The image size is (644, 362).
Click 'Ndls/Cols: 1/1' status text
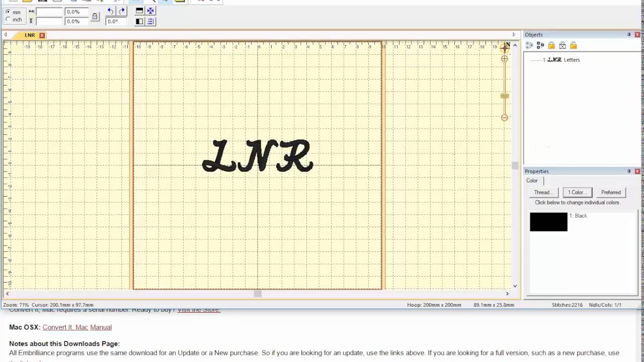605,305
